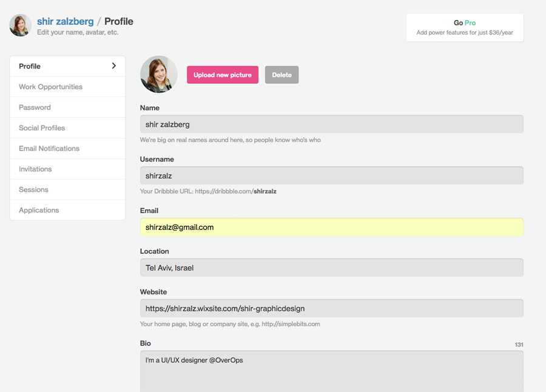Image resolution: width=546 pixels, height=392 pixels.
Task: Click the highlighted Email field
Action: click(x=331, y=228)
